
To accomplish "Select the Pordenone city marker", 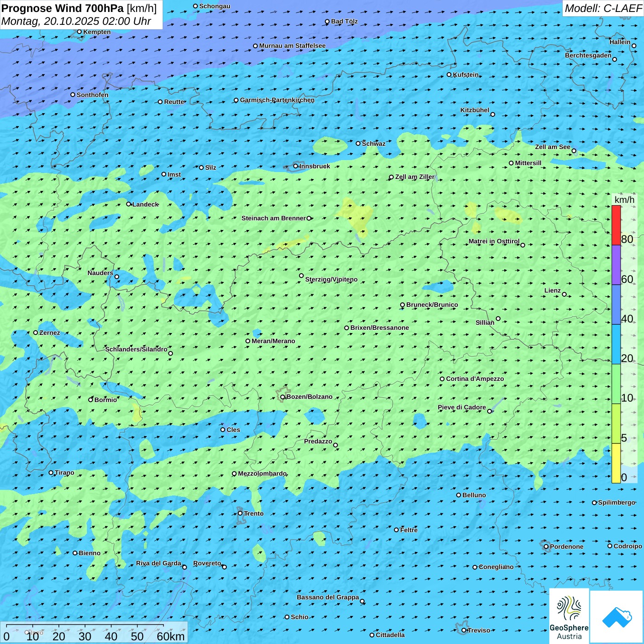I will coord(546,546).
